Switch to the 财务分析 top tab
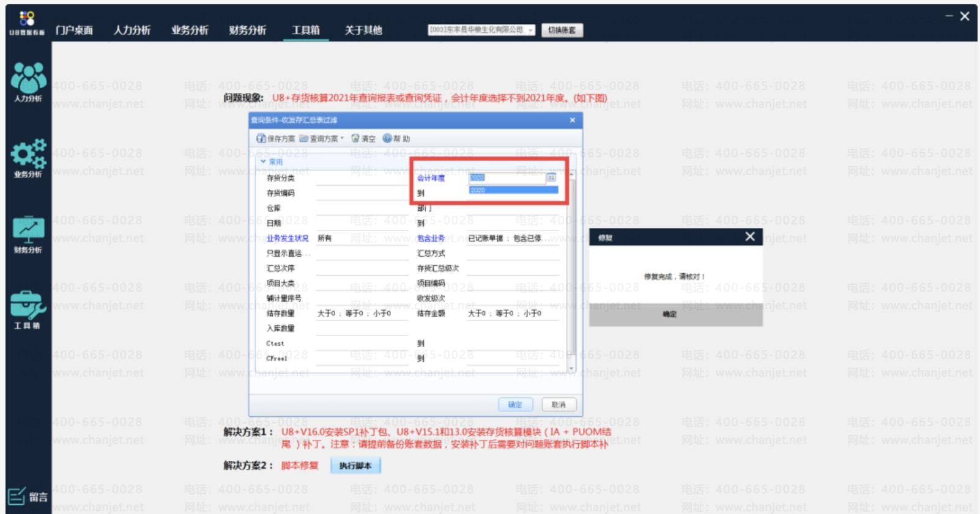The width and height of the screenshot is (980, 514). (248, 30)
